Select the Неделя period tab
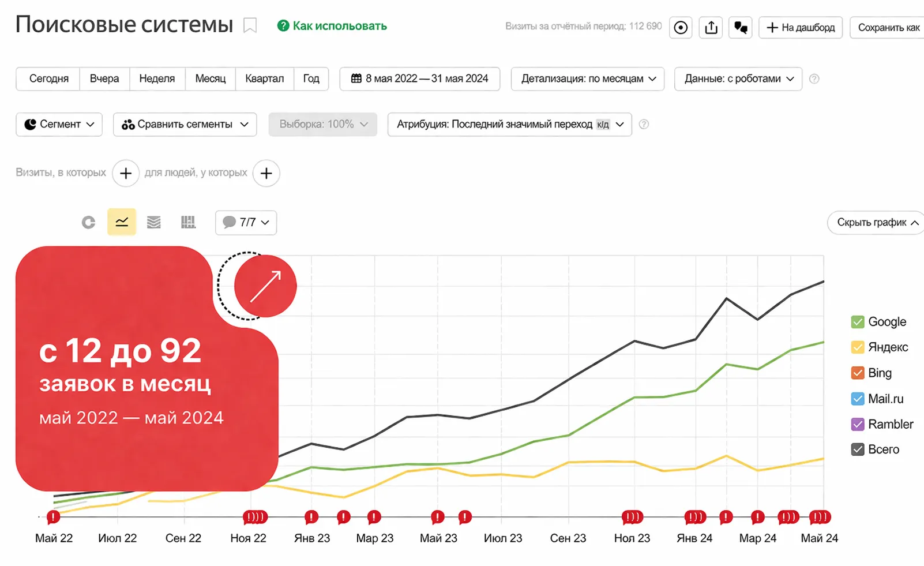 coord(157,79)
